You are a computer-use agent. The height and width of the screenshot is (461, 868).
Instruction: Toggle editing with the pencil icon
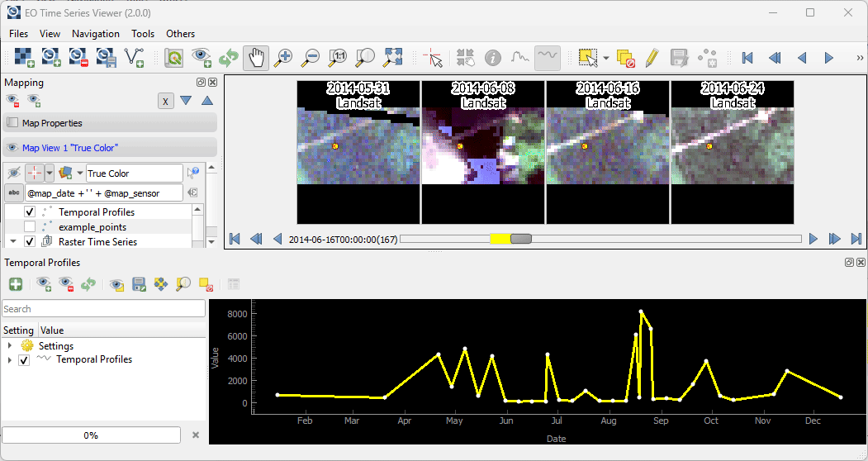tap(652, 57)
